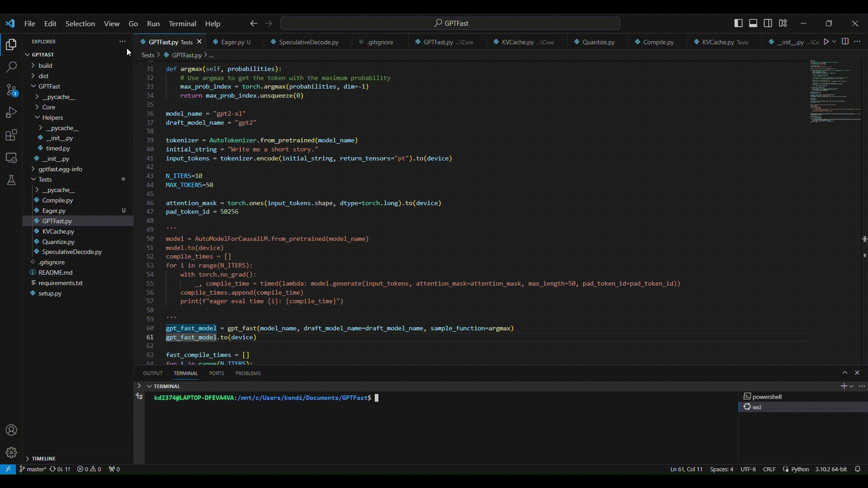Viewport: 868px width, 488px height.
Task: Maximize the panel size chevron
Action: point(844,373)
